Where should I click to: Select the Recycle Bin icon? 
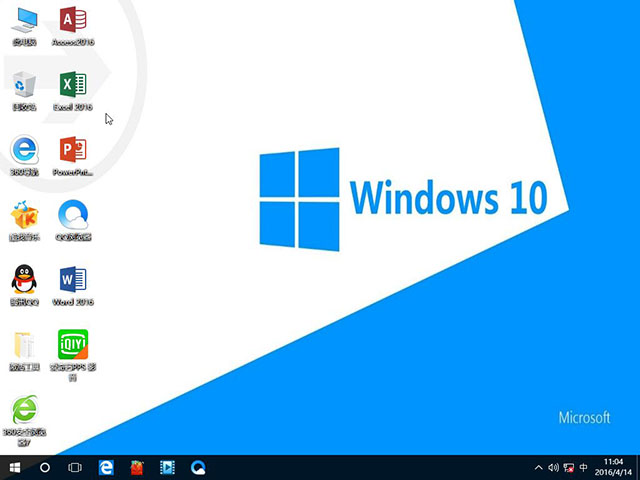point(24,85)
